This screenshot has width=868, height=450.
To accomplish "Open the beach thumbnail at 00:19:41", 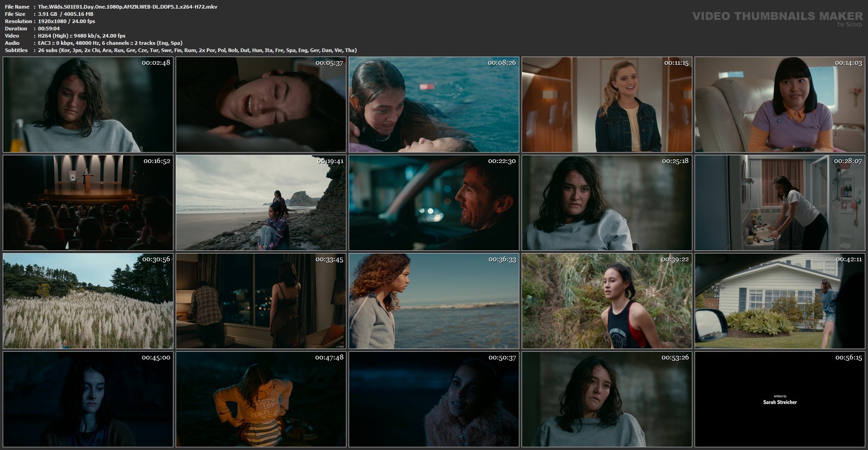I will [x=261, y=203].
